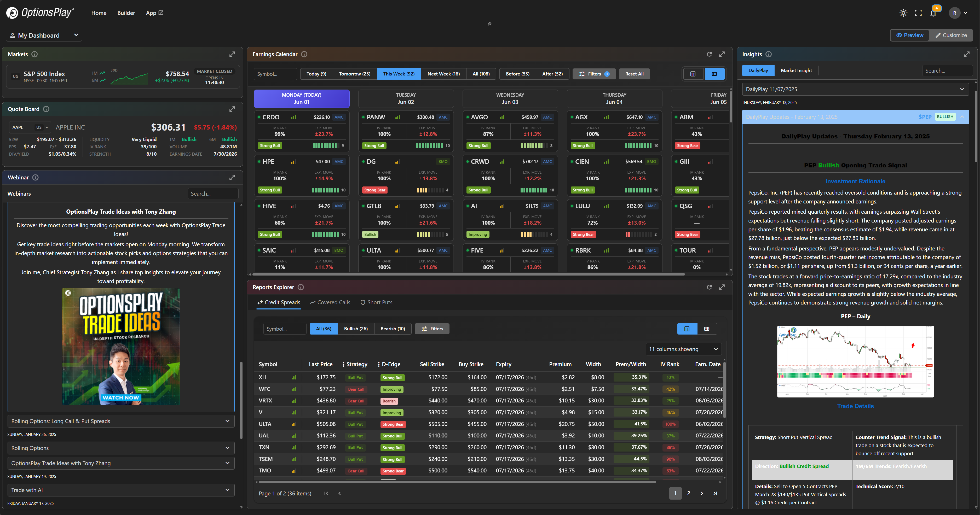Refresh the Earnings Calendar
Image resolution: width=980 pixels, height=515 pixels.
tap(709, 54)
